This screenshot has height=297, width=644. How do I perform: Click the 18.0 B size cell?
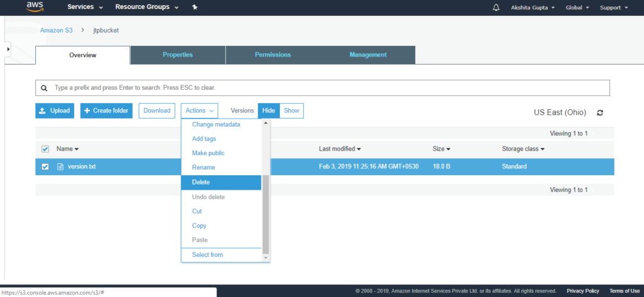coord(441,166)
